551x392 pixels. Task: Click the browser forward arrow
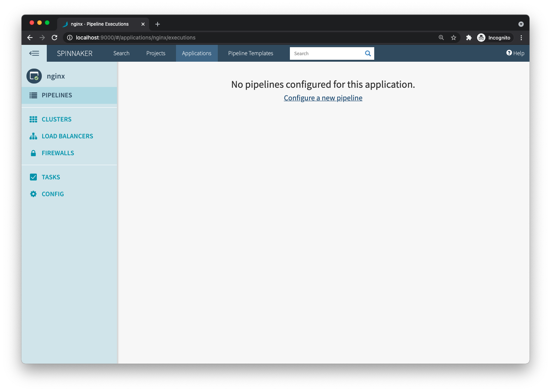(42, 38)
